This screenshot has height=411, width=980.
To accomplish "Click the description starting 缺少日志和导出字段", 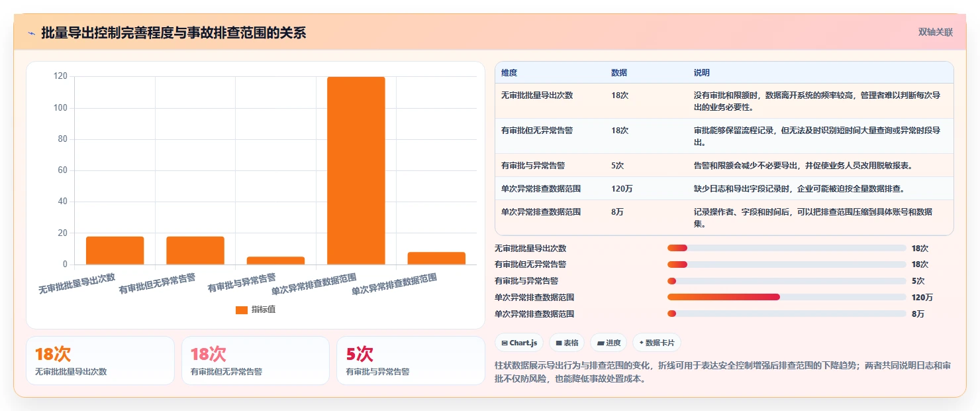I will tap(799, 189).
